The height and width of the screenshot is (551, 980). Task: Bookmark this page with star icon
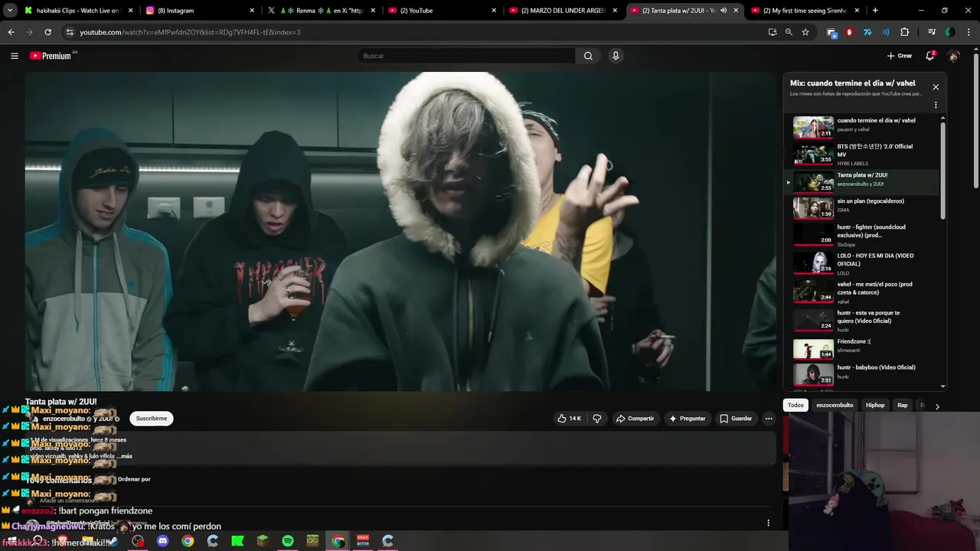click(805, 32)
